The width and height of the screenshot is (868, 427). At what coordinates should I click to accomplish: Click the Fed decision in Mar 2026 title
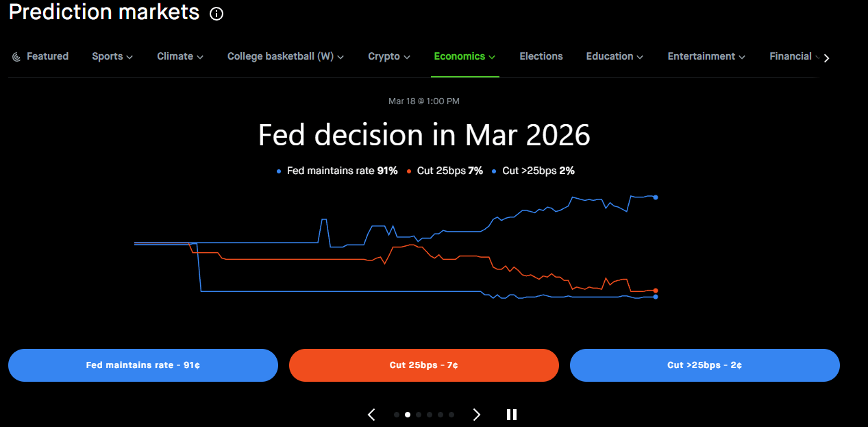tap(424, 135)
